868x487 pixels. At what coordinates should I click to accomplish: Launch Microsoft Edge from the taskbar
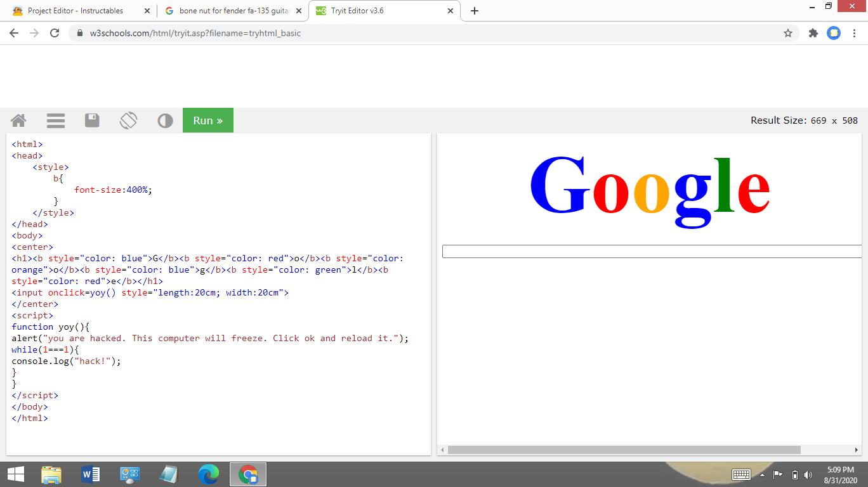[208, 474]
